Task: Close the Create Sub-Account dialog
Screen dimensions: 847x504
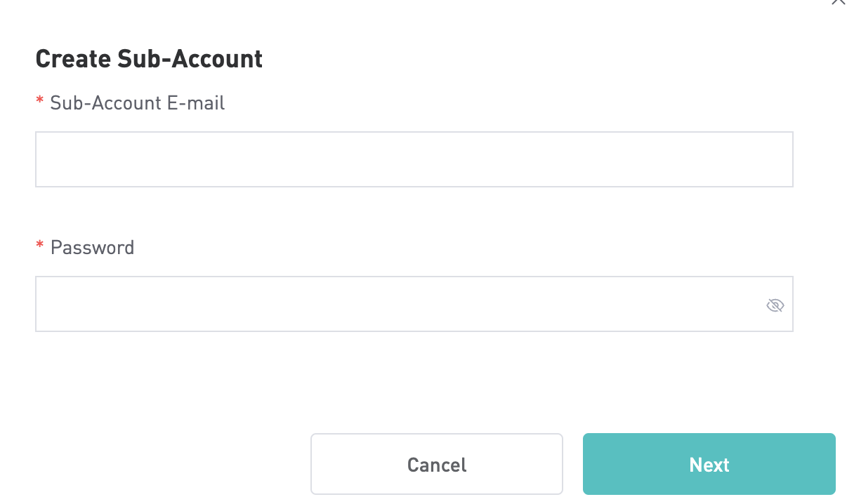Action: click(838, 2)
